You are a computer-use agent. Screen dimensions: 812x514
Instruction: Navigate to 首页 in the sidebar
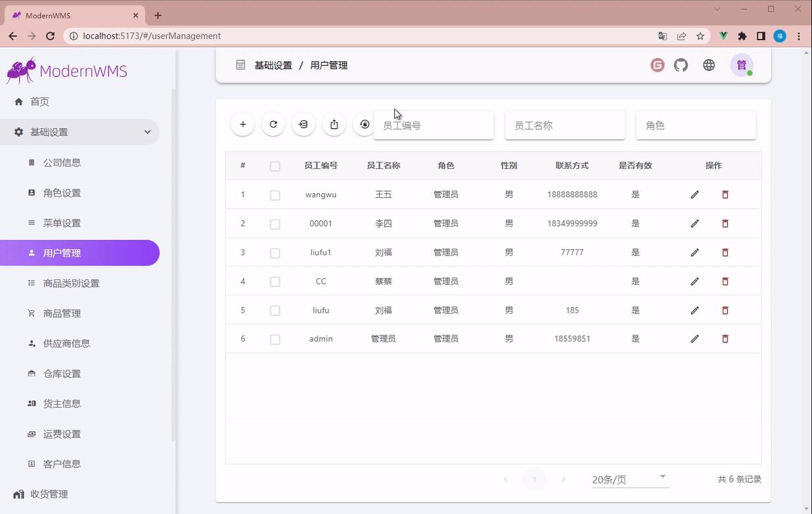[38, 101]
